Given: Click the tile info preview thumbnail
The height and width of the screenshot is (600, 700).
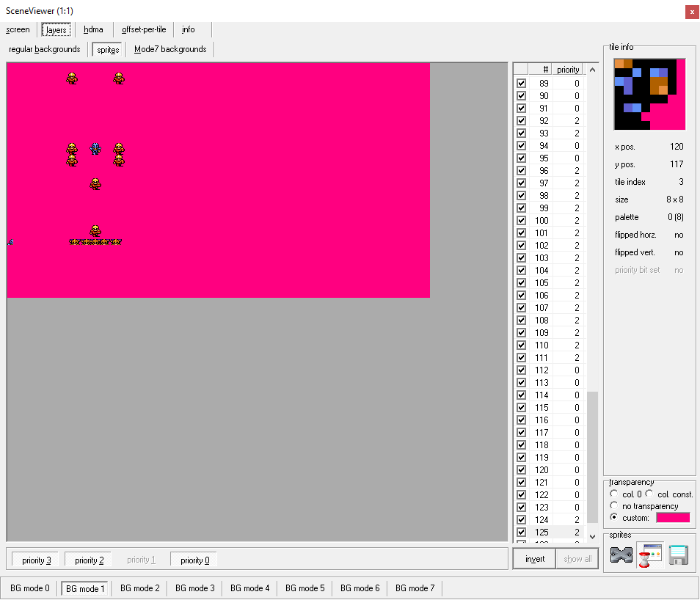Looking at the screenshot, I should pyautogui.click(x=649, y=94).
